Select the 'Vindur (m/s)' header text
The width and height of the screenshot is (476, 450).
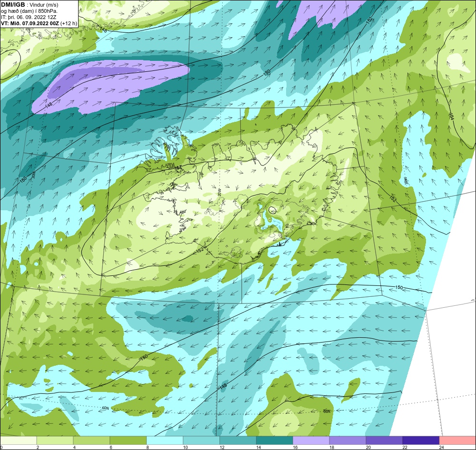(45, 5)
